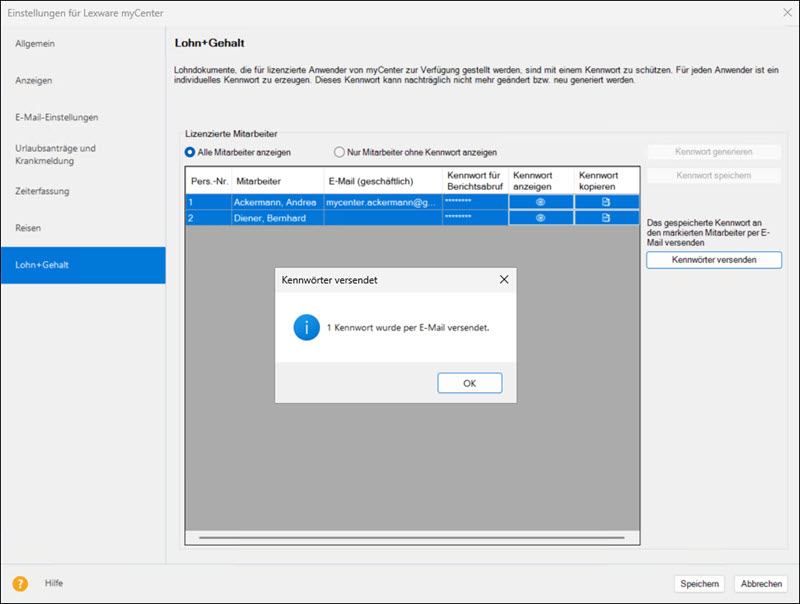Image resolution: width=800 pixels, height=604 pixels.
Task: Copy password for Ackermann, Andrea
Action: point(606,202)
